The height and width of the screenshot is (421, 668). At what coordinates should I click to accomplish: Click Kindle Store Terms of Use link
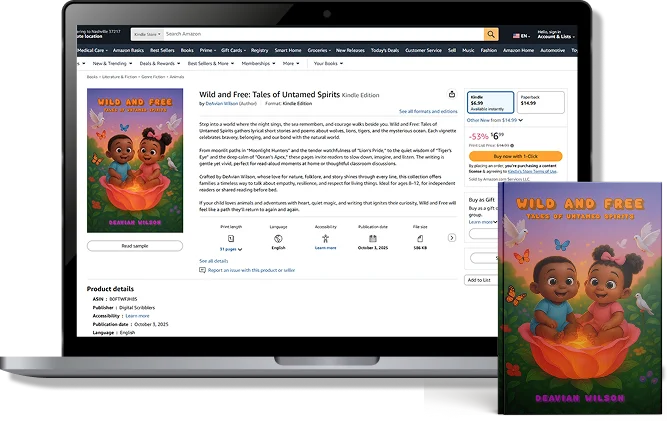[532, 171]
